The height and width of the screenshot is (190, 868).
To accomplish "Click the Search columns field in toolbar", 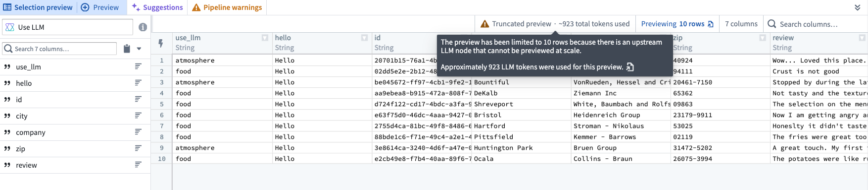I will pos(817,24).
